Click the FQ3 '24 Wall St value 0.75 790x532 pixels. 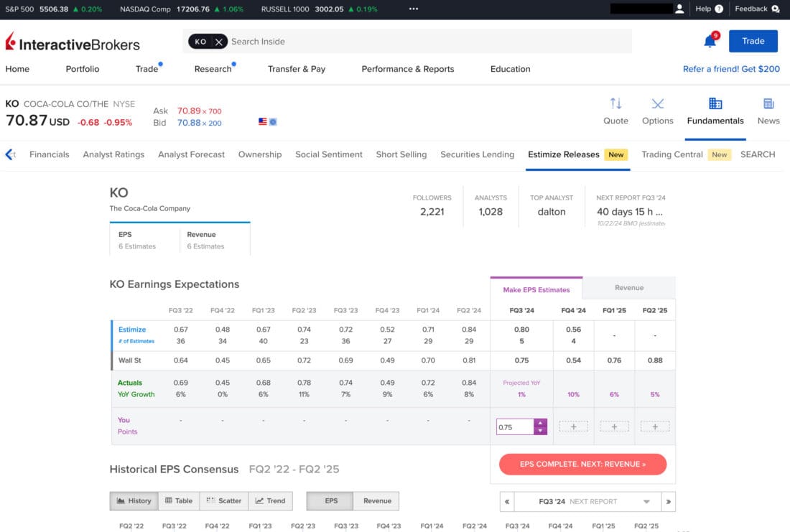521,360
